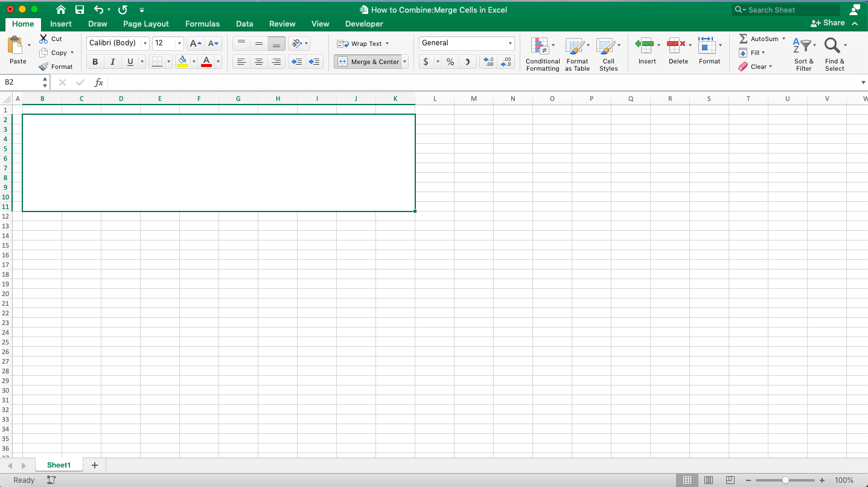Screen dimensions: 868x487
Task: Decrease font size with small A icon
Action: pos(213,44)
